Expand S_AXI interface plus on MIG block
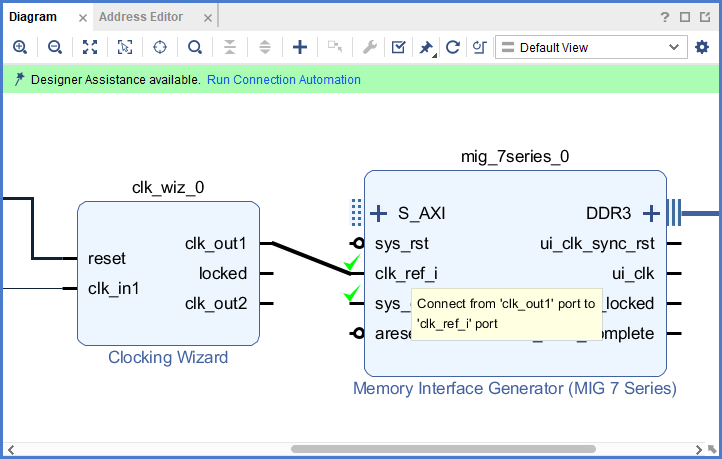 tap(378, 214)
